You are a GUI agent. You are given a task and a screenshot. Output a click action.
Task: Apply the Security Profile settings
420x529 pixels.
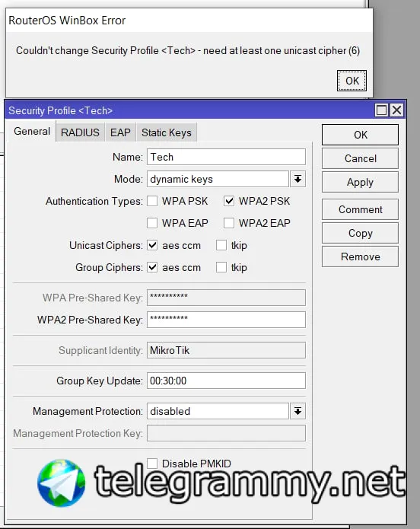coord(360,182)
